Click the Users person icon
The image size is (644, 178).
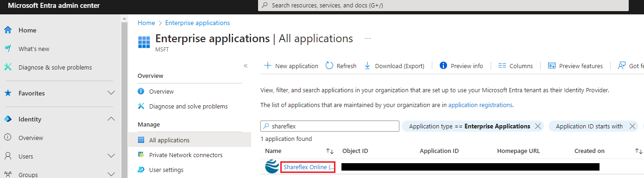tap(8, 156)
